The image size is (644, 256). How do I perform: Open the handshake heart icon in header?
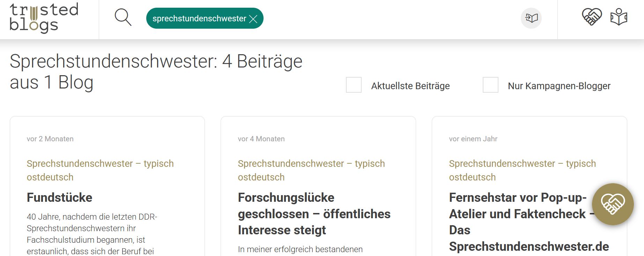(592, 17)
